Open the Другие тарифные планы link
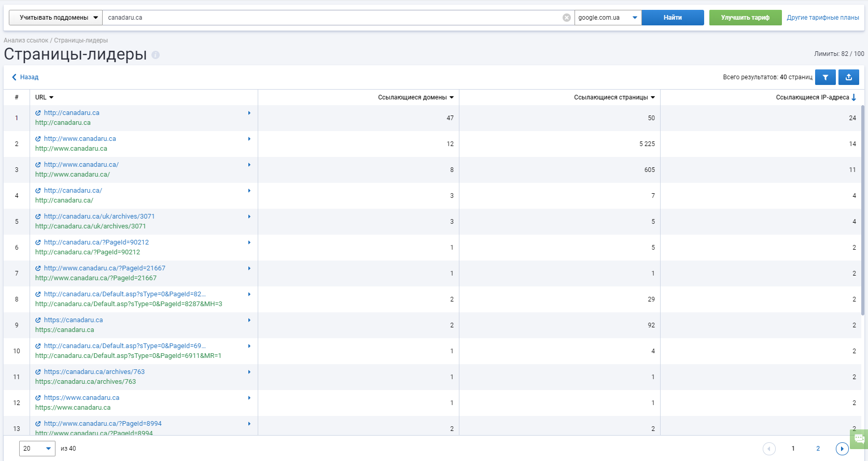Screen dimensions: 868x461 (823, 18)
